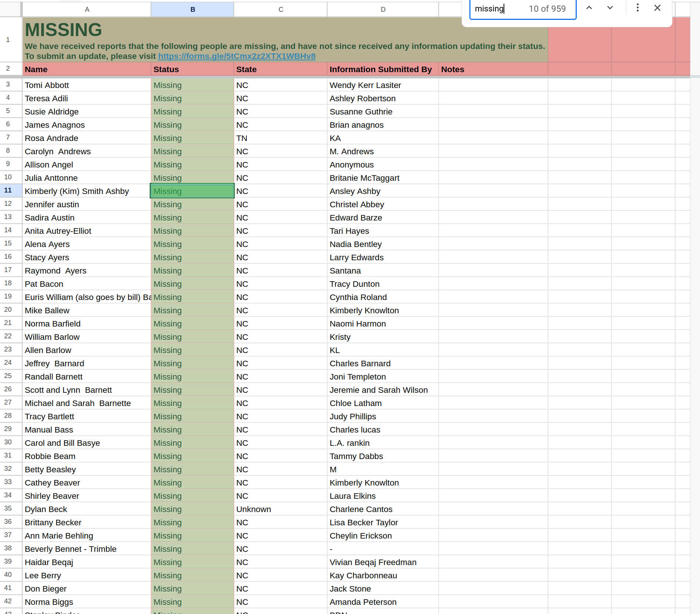Select the 'Cynthia Roland' cell
The image size is (700, 614).
tap(383, 297)
